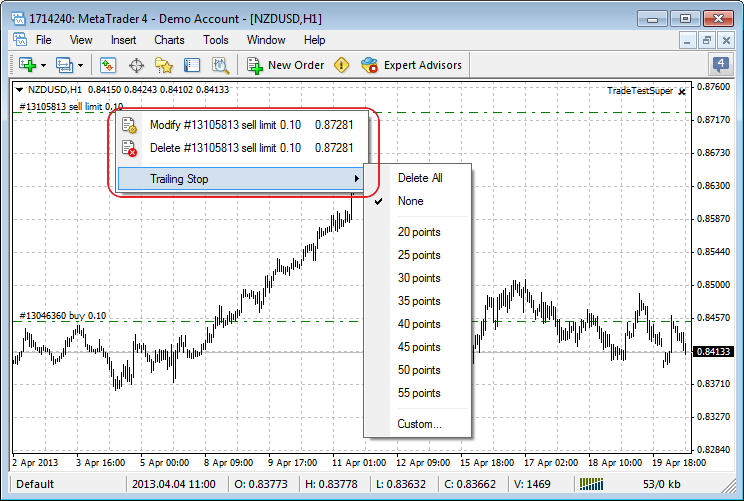Open the New Chart dropdown arrow

point(44,65)
